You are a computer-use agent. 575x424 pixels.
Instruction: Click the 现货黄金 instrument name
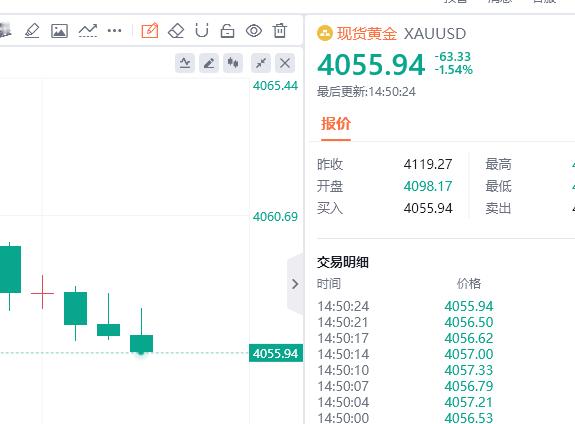[x=367, y=34]
